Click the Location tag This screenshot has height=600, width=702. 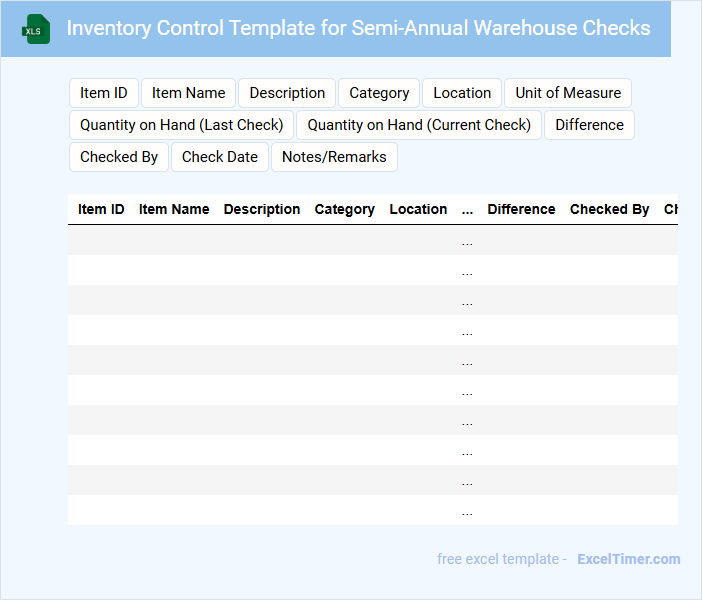(462, 93)
